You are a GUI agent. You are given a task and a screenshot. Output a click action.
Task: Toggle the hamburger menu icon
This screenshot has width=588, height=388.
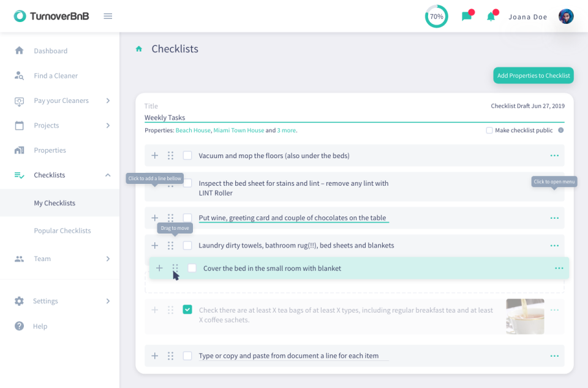click(108, 16)
